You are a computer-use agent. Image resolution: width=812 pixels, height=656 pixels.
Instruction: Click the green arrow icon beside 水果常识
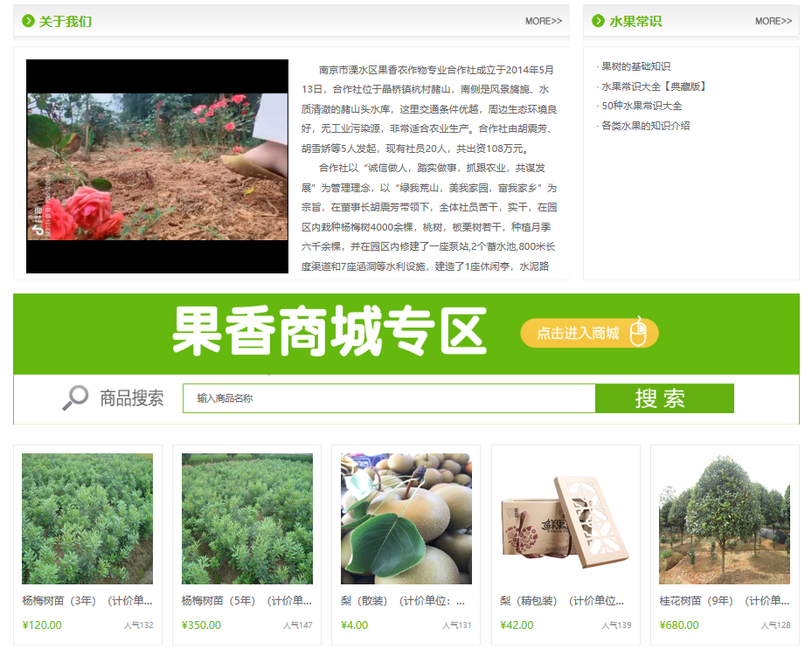(x=599, y=21)
